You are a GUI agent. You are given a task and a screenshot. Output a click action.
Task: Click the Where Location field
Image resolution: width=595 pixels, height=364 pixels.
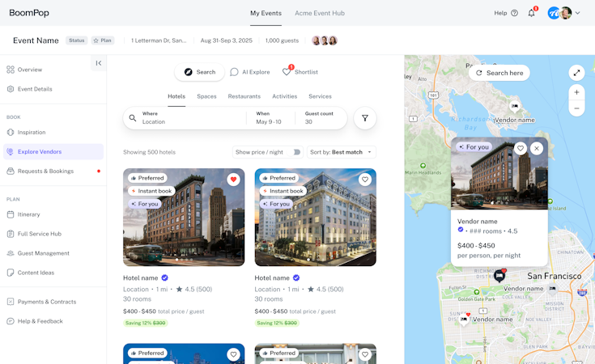coord(193,118)
